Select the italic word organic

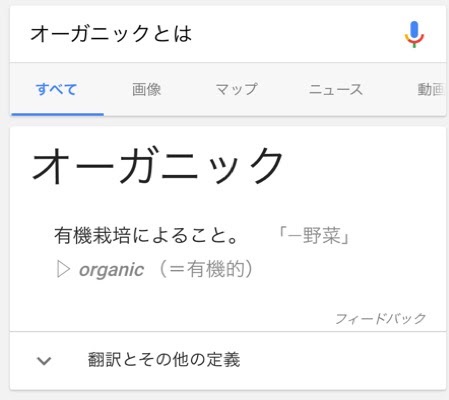pos(111,270)
